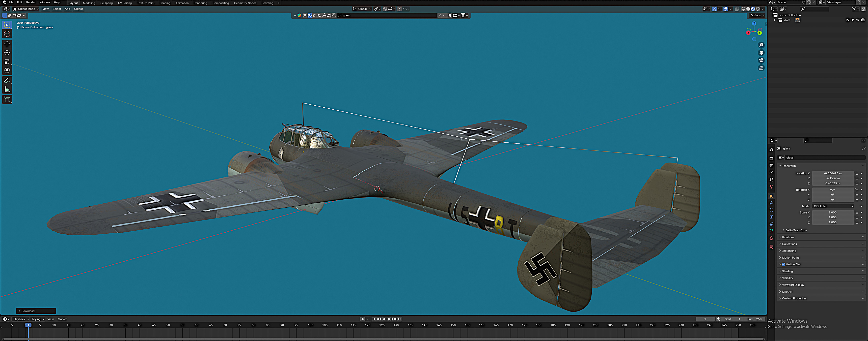Open the File menu
Screen dimensions: 868x341
pos(11,2)
